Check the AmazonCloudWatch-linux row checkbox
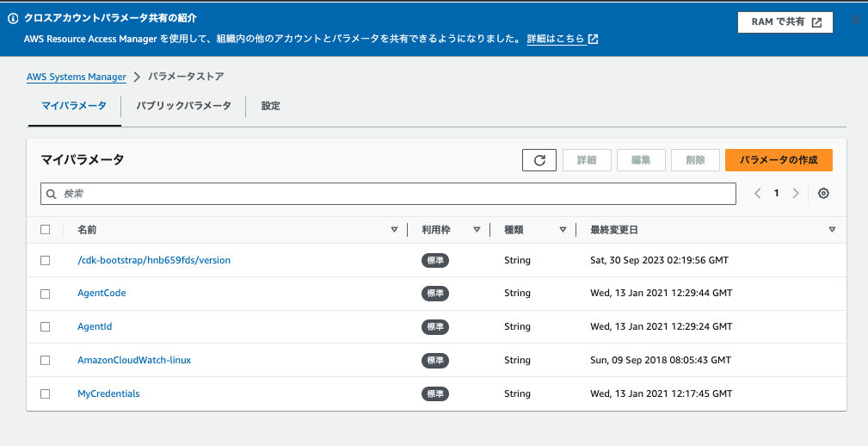This screenshot has height=446, width=868. [46, 360]
